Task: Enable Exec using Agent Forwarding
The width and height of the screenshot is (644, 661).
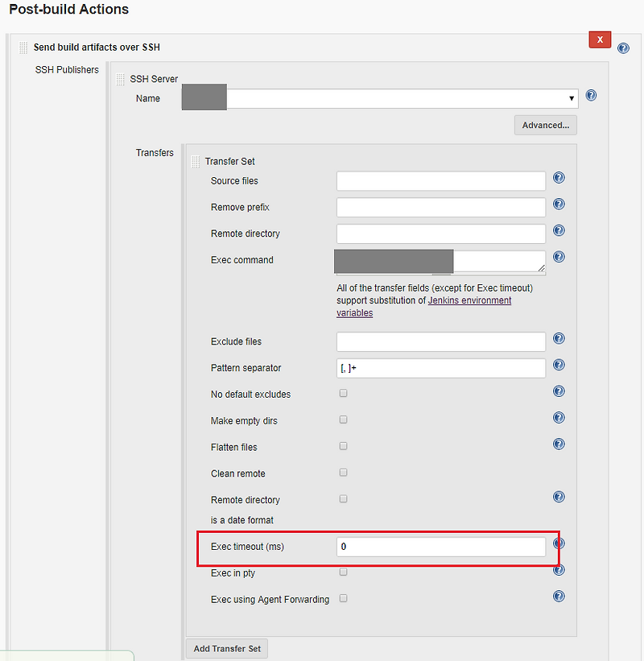Action: tap(343, 598)
